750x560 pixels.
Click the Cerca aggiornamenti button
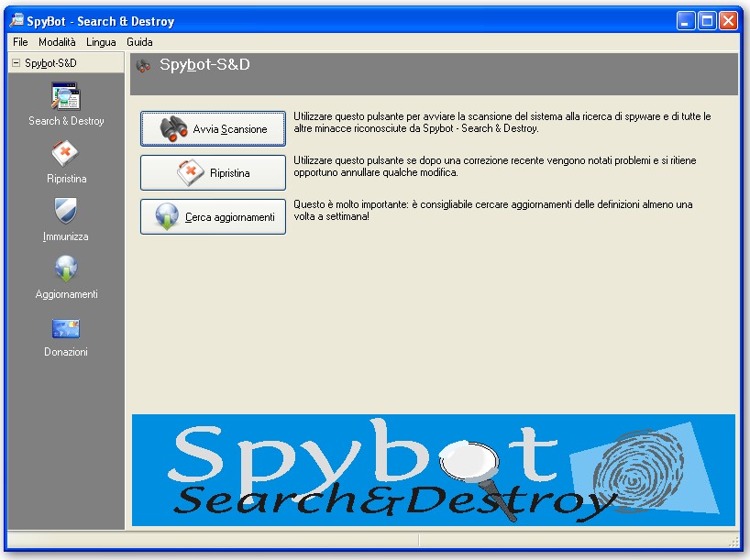[x=213, y=216]
